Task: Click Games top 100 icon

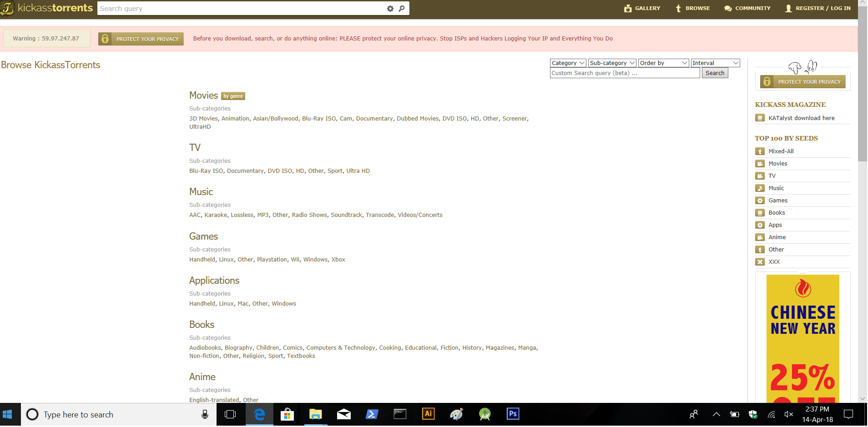Action: click(760, 201)
